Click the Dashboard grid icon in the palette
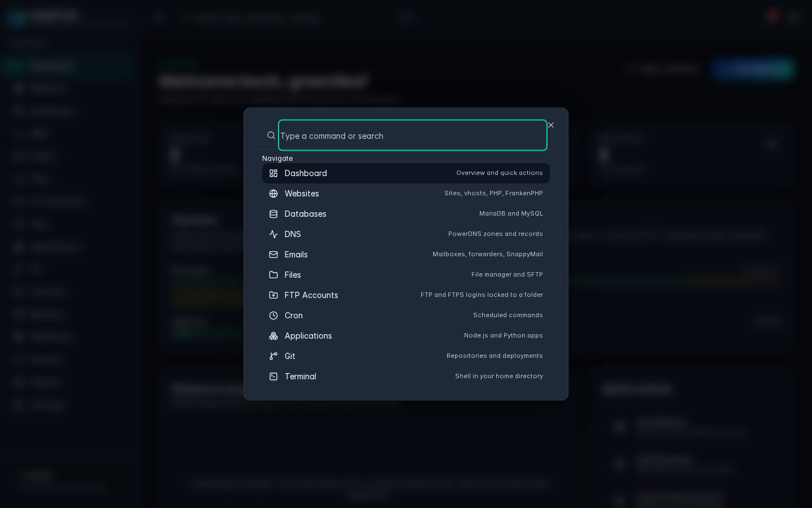812x508 pixels. click(273, 173)
